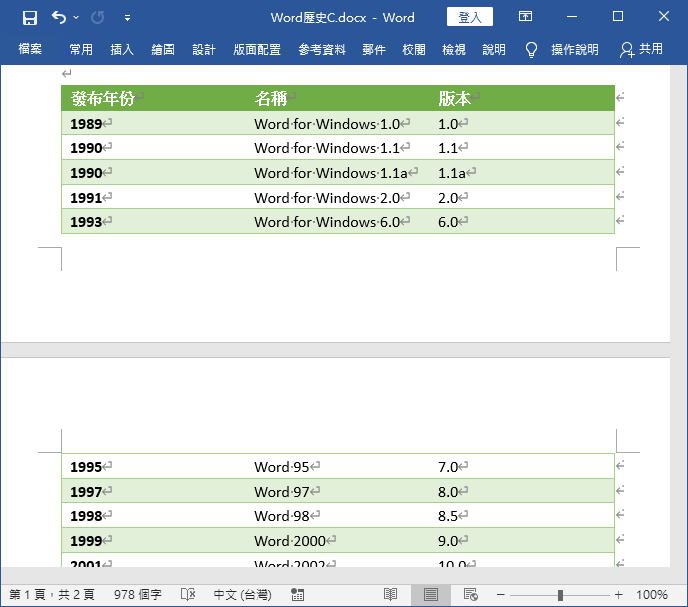Image resolution: width=688 pixels, height=607 pixels.
Task: Click the 共用 share button
Action: pyautogui.click(x=641, y=49)
